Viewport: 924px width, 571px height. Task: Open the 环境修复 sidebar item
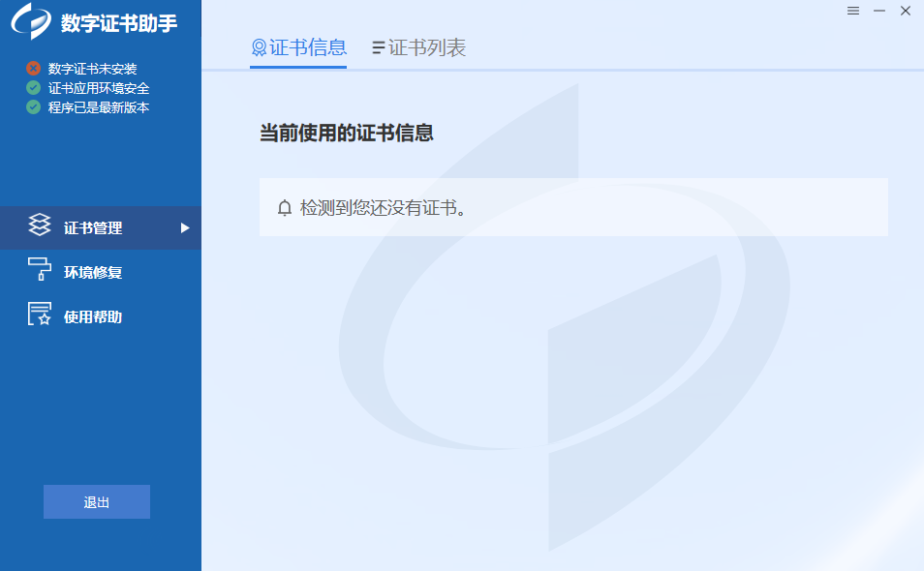pos(93,272)
